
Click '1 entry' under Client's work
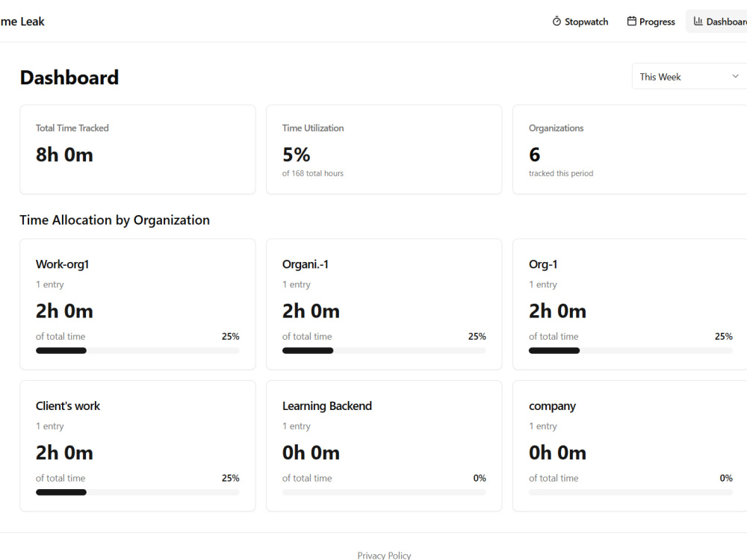point(49,426)
